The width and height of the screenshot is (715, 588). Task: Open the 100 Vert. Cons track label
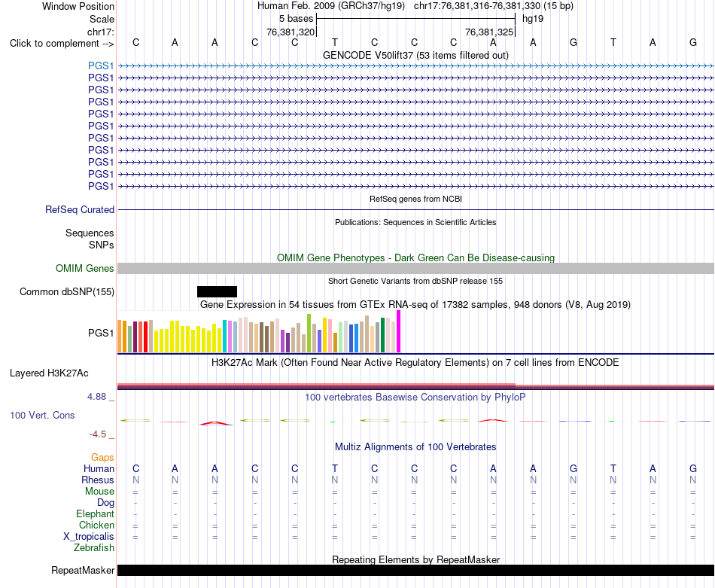42,415
